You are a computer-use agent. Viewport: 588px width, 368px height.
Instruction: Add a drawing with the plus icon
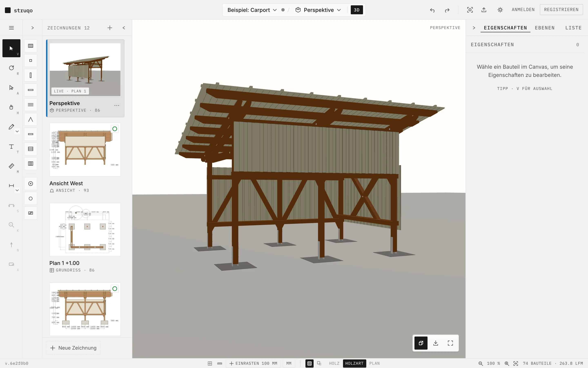110,28
